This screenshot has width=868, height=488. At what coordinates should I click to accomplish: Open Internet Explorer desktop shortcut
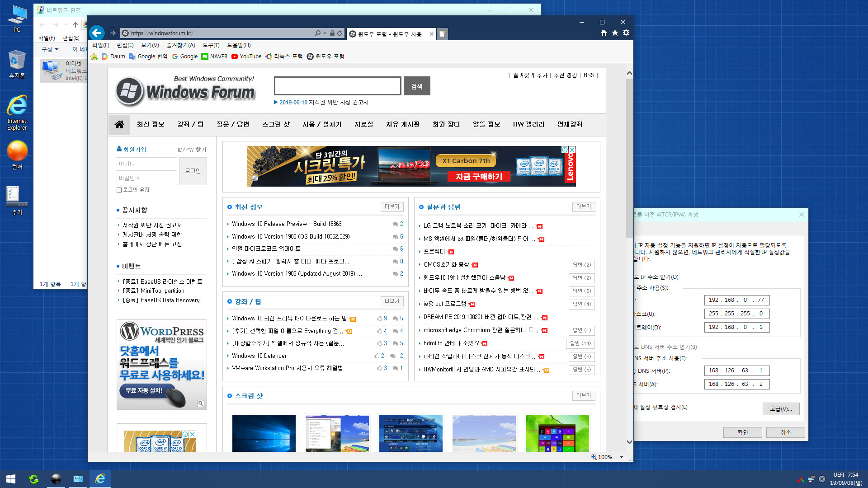click(17, 113)
